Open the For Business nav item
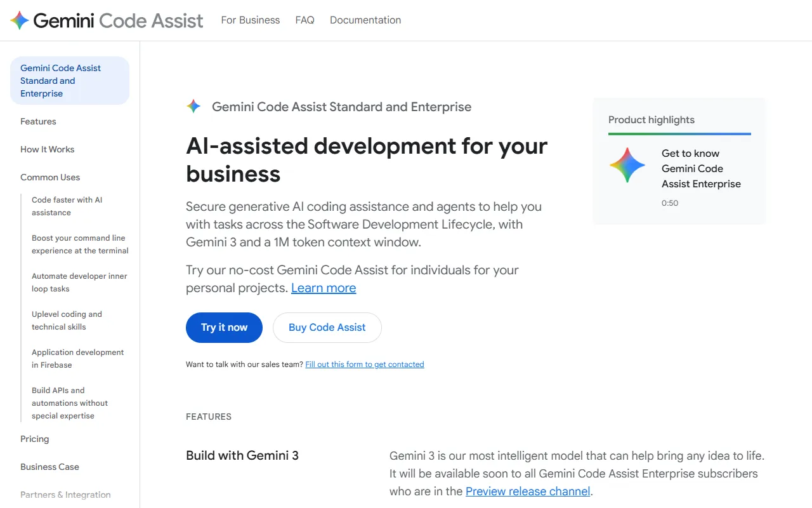This screenshot has height=508, width=812. [250, 20]
